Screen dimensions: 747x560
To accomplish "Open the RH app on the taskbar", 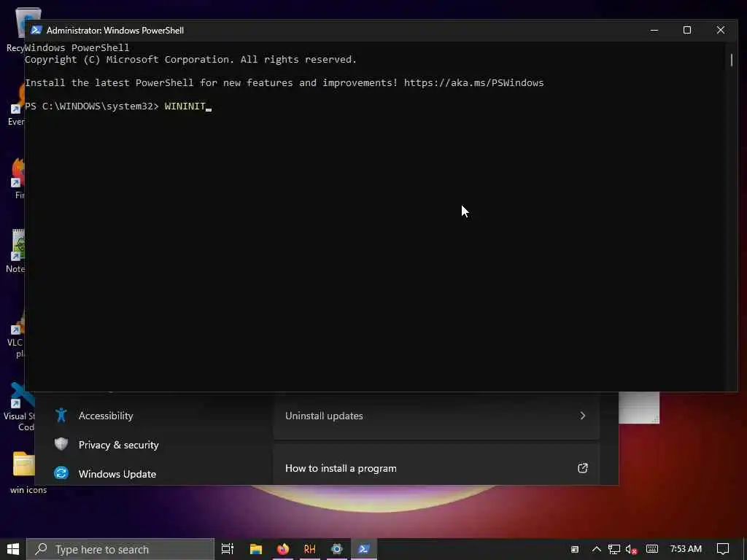I will coord(309,549).
